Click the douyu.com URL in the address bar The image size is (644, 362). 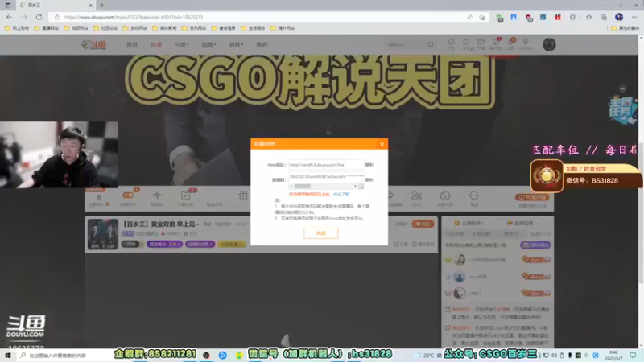134,17
